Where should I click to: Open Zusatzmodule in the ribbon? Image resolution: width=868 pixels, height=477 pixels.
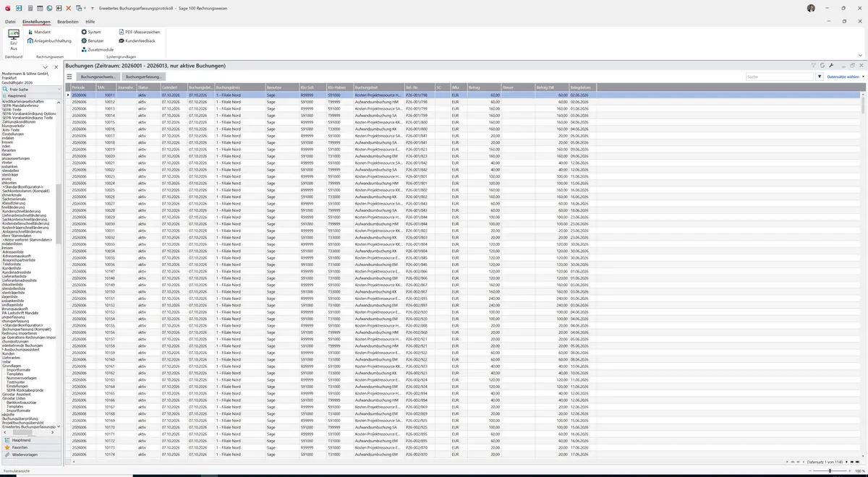[97, 49]
